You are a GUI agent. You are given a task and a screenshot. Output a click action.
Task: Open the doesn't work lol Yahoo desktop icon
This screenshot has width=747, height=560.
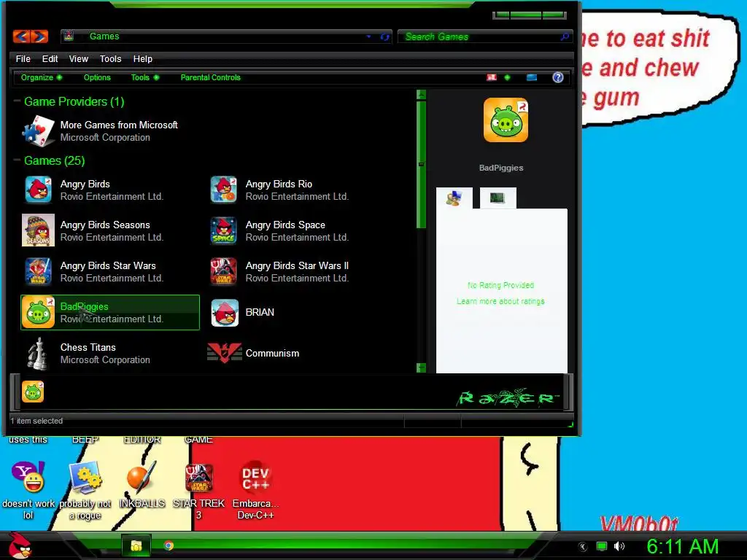click(x=28, y=490)
